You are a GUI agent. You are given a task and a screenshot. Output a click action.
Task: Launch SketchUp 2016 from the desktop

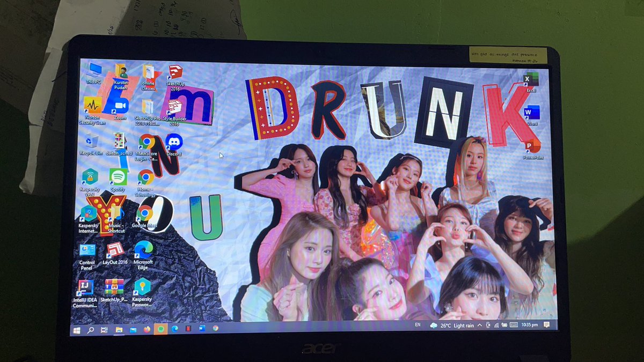(x=175, y=78)
